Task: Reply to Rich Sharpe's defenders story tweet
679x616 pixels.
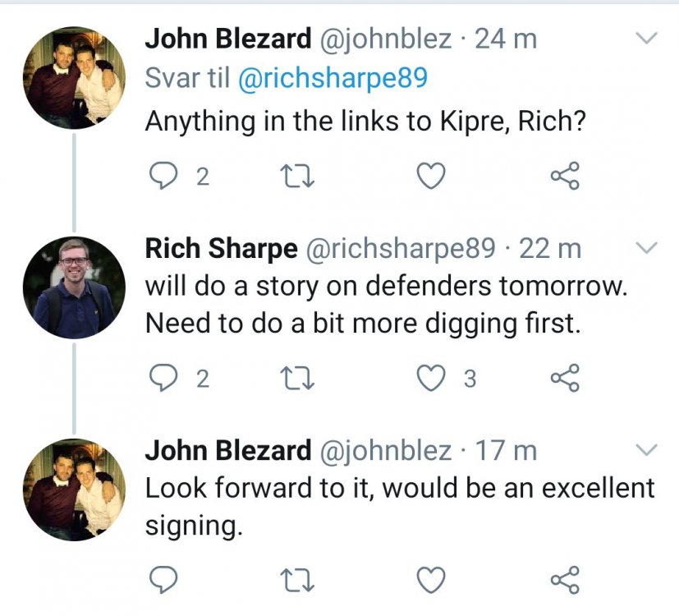Action: point(167,379)
